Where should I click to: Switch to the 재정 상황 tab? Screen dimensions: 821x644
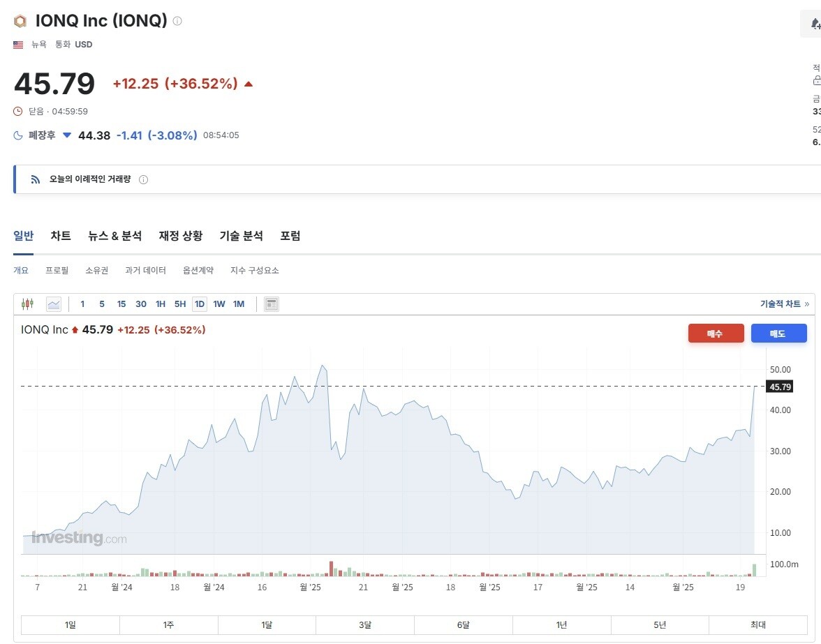pyautogui.click(x=181, y=236)
